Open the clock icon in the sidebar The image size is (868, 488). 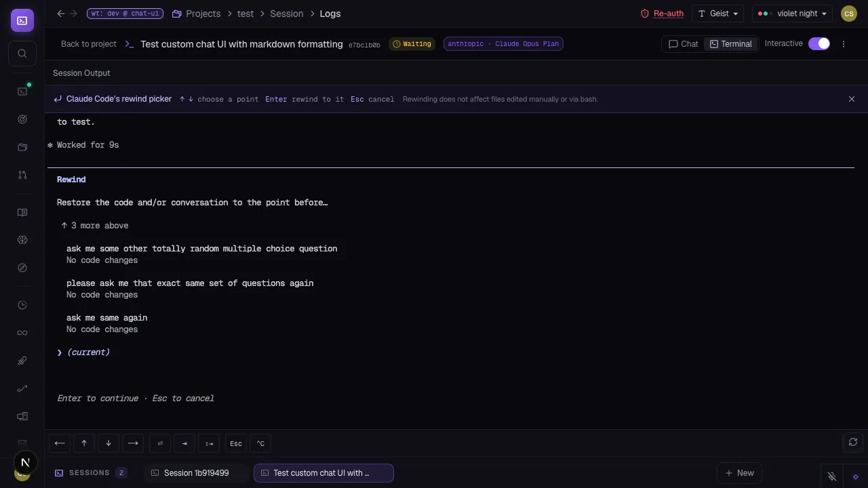22,305
